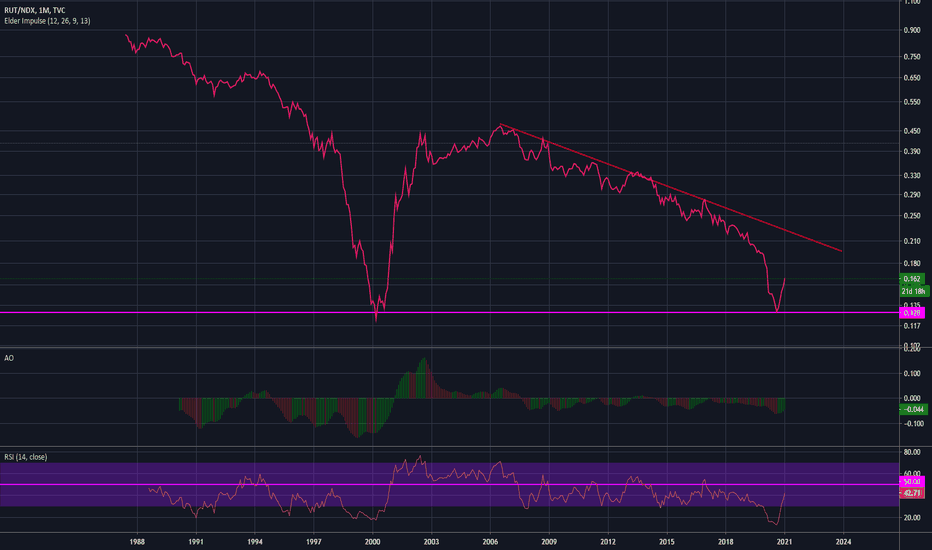Click the 0.900 price axis label

pyautogui.click(x=912, y=30)
